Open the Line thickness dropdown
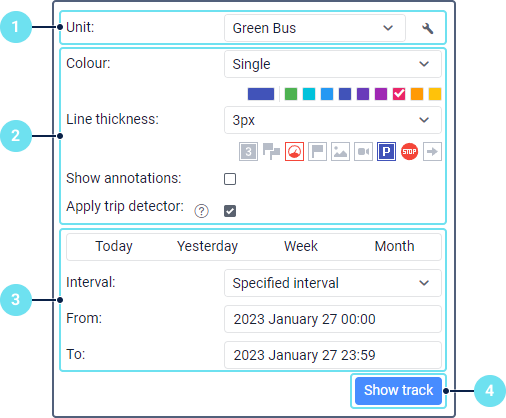The width and height of the screenshot is (506, 418). [x=333, y=120]
